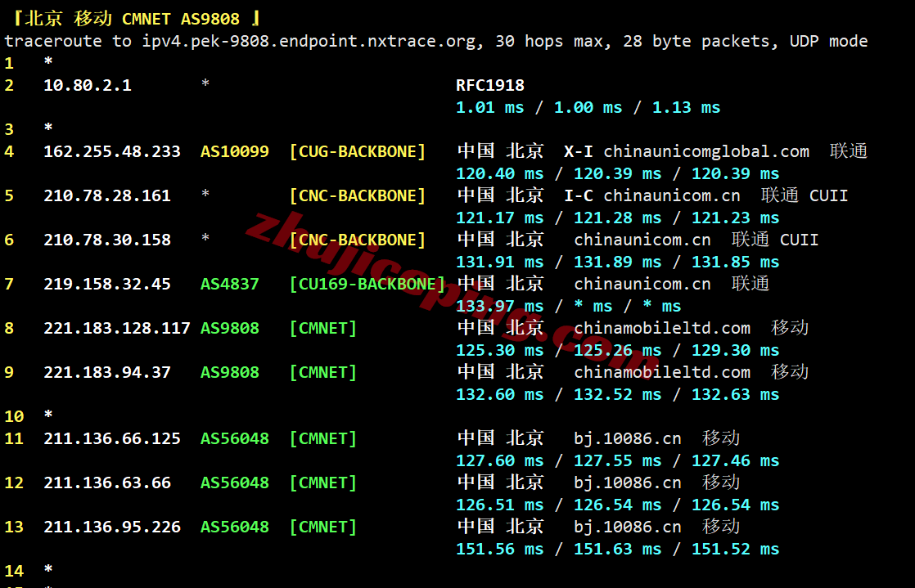
Task: Select IP 162.255.48.233 at hop 4
Action: tap(112, 151)
